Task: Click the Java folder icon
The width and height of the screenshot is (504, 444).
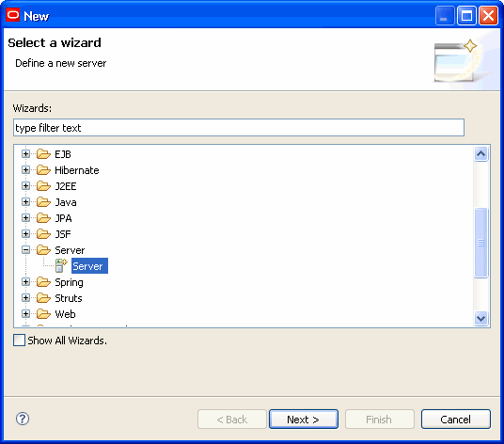Action: [x=43, y=202]
